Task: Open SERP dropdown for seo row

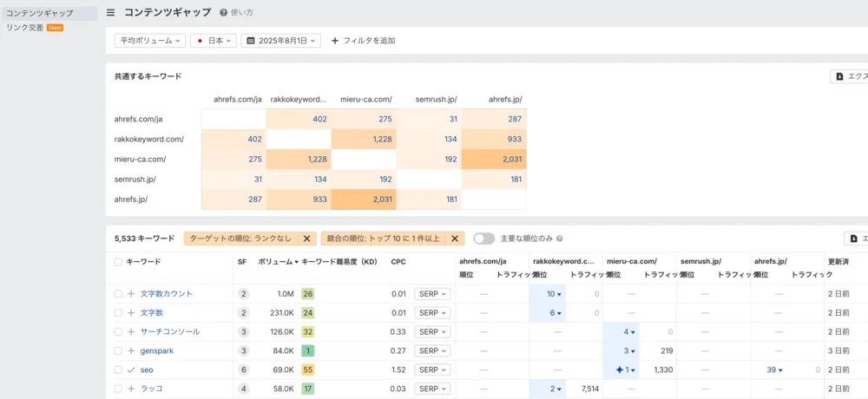Action: click(432, 370)
